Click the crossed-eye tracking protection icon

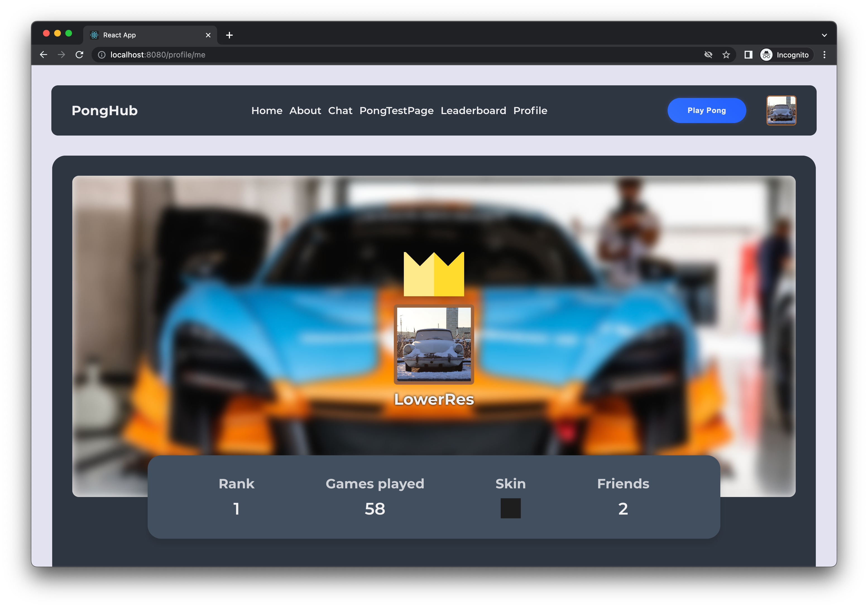[708, 55]
